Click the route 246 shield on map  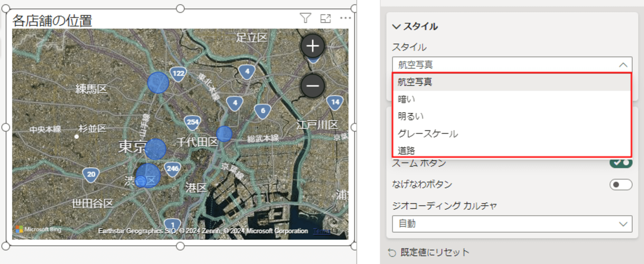173,169
